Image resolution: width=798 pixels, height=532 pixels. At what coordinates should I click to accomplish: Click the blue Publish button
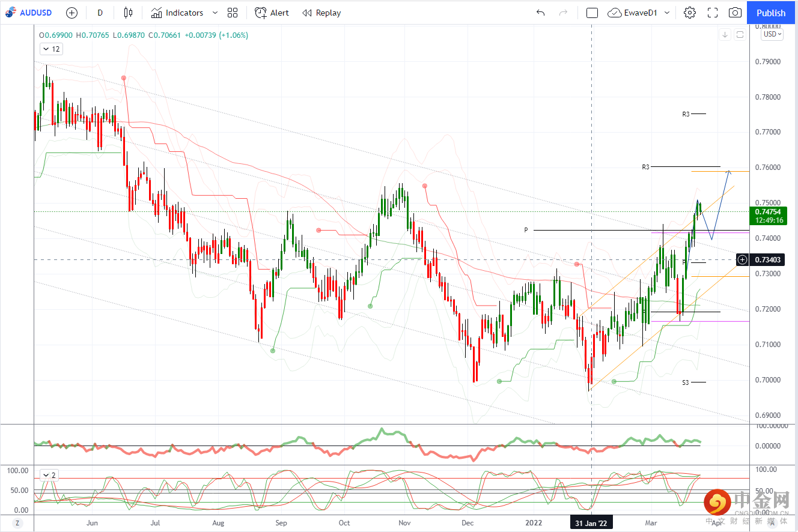(x=771, y=13)
